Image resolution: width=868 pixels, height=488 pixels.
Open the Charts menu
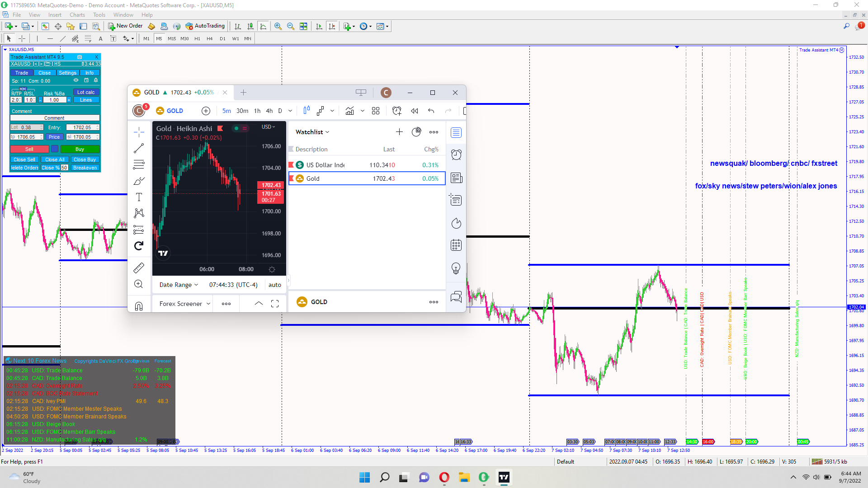click(x=77, y=15)
